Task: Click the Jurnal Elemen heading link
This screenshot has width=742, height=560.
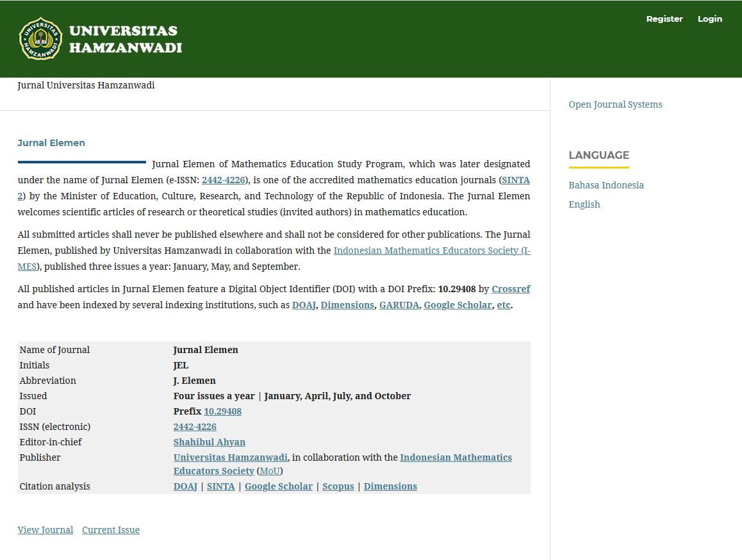Action: point(51,143)
